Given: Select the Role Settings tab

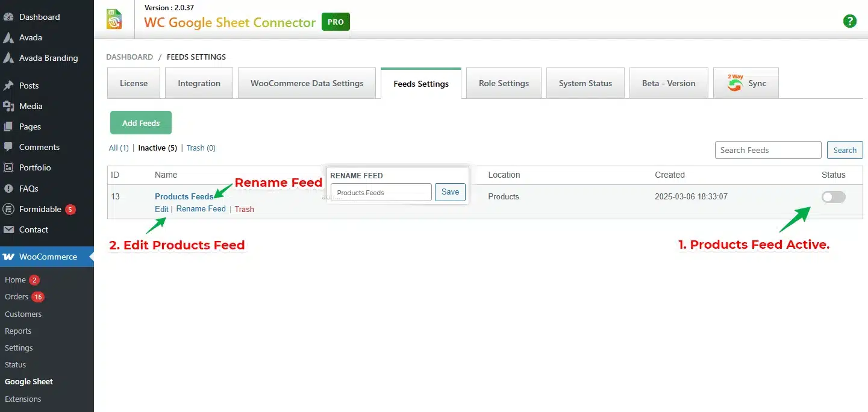Looking at the screenshot, I should click(x=504, y=83).
